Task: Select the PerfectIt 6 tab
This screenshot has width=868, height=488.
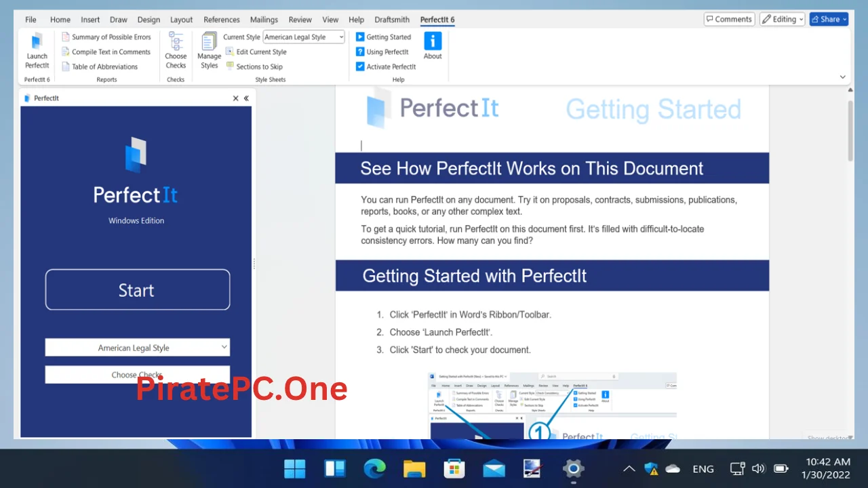Action: (437, 20)
